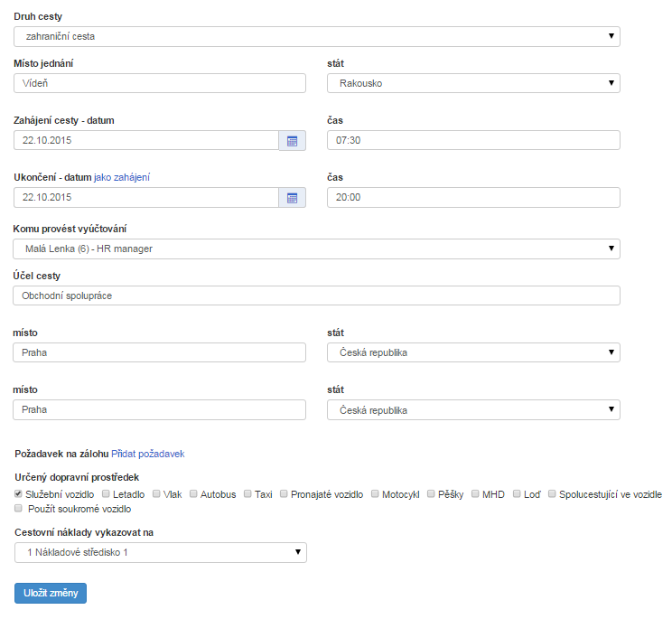Check the Použít soukromé vozidlo option
Image resolution: width=672 pixels, height=619 pixels.
click(x=19, y=510)
